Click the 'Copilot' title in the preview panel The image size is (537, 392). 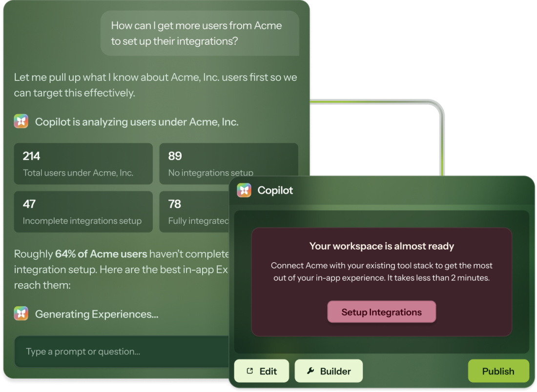(275, 190)
